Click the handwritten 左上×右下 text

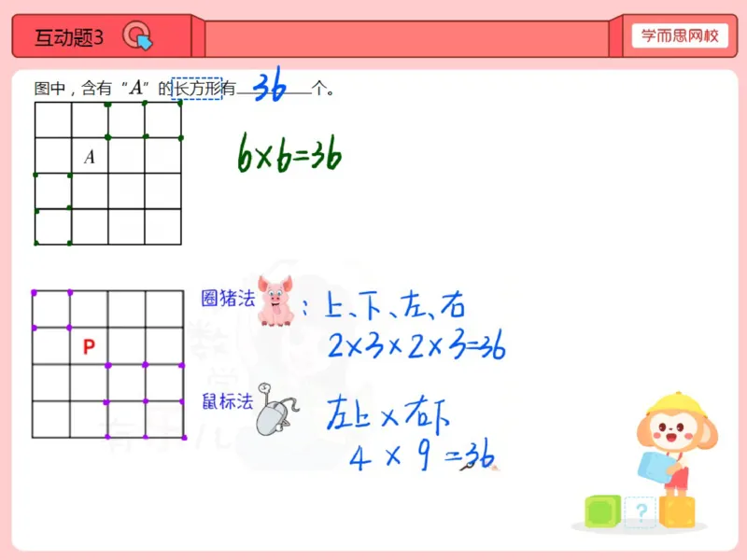click(388, 413)
